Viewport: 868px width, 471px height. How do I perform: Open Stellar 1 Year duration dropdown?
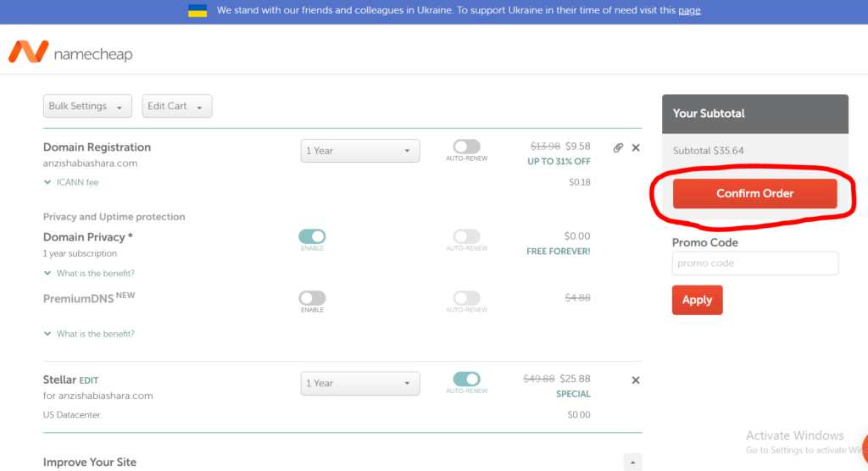pos(359,383)
